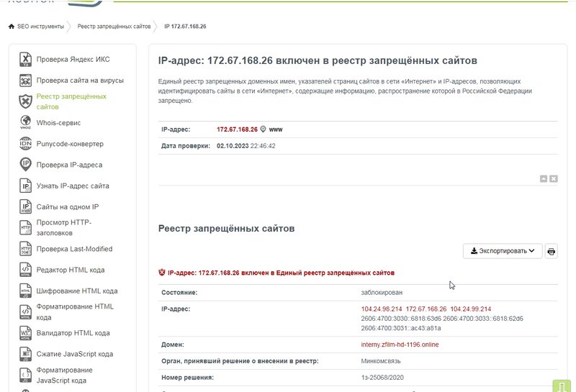Open 'Узнать IP-адрес сайта' sidebar link
This screenshot has width=576, height=392.
73,186
